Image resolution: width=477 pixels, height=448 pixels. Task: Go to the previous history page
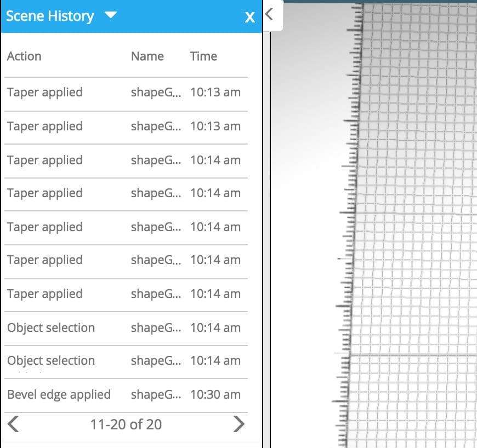pos(14,424)
